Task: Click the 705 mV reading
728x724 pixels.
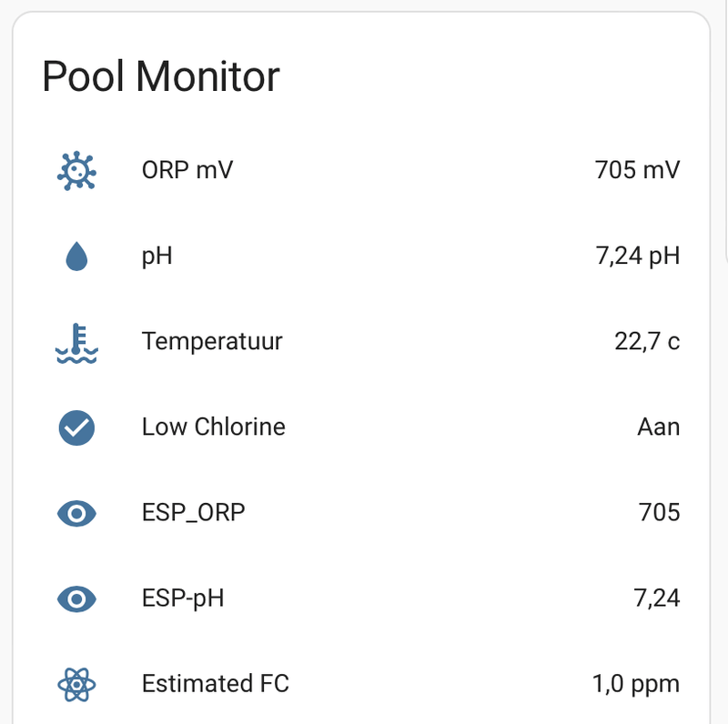Action: click(636, 170)
